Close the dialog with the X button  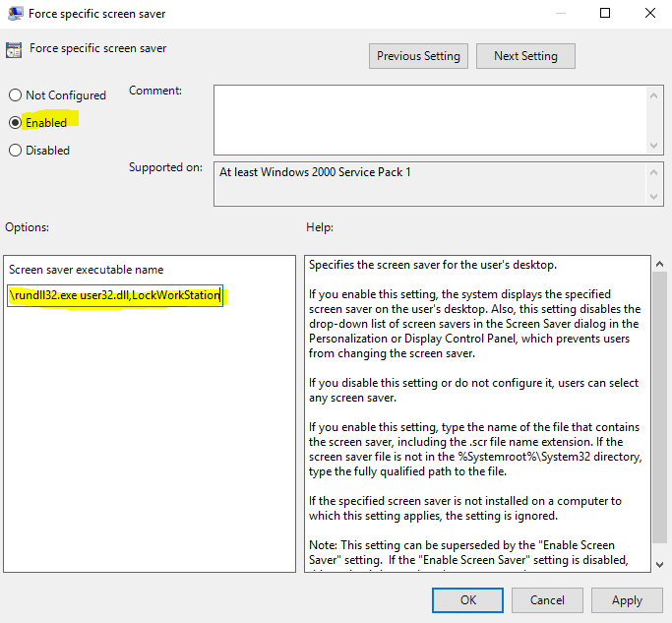coord(649,14)
